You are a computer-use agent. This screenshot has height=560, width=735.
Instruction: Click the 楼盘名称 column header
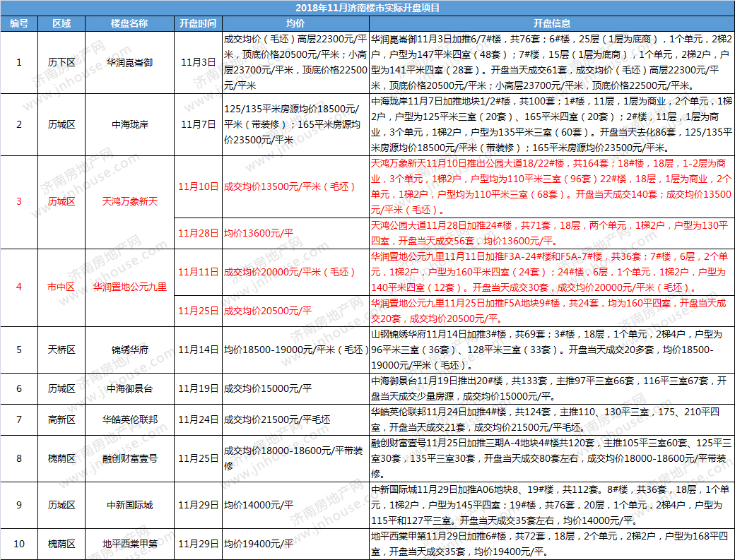coord(129,23)
